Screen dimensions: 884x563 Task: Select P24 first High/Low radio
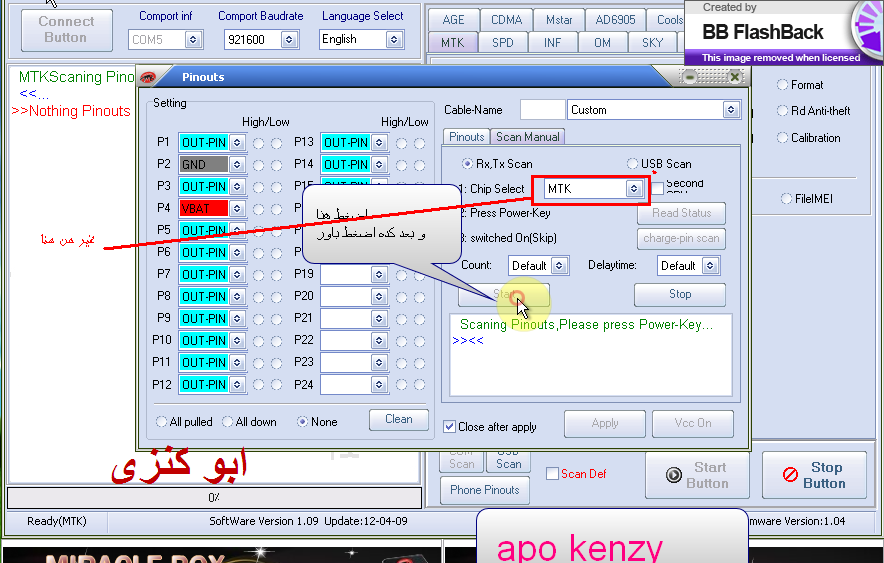pyautogui.click(x=401, y=385)
